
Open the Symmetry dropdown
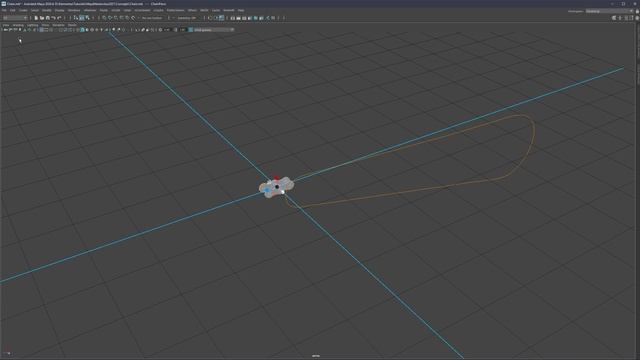tap(187, 18)
